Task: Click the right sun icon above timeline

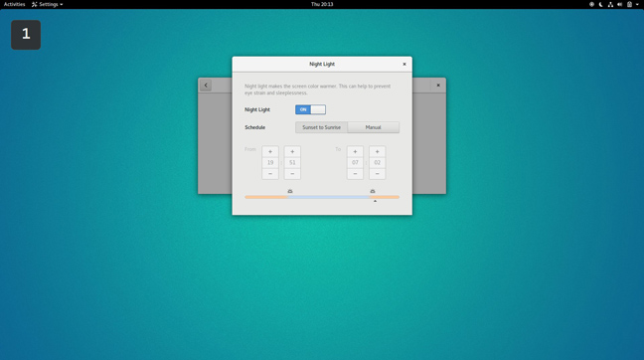Action: click(373, 191)
